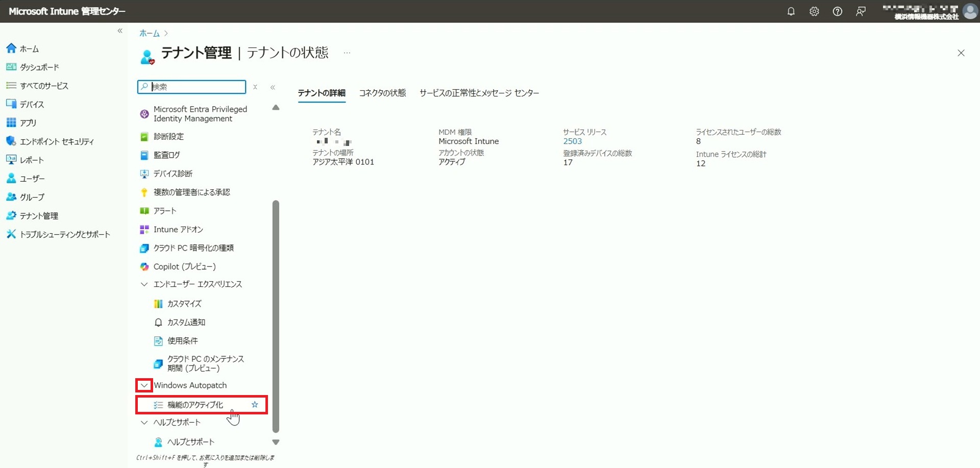Click the カスタマイズ icon
The width and height of the screenshot is (980, 468).
158,304
